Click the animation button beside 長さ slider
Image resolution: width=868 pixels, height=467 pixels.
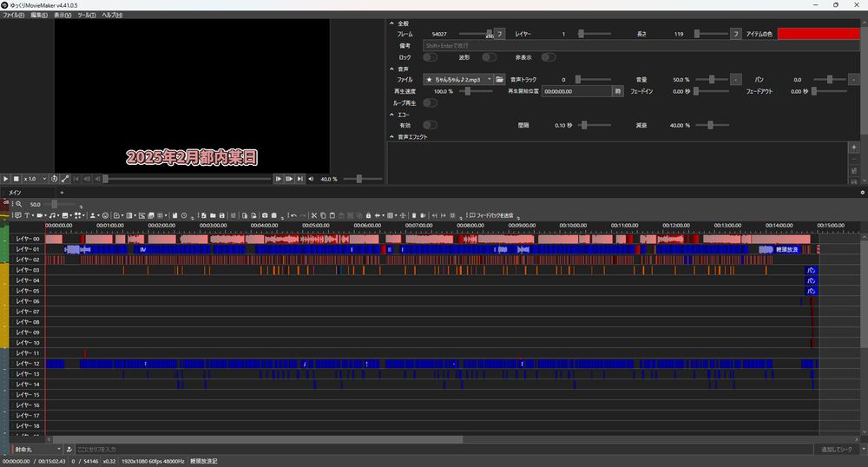pos(736,34)
